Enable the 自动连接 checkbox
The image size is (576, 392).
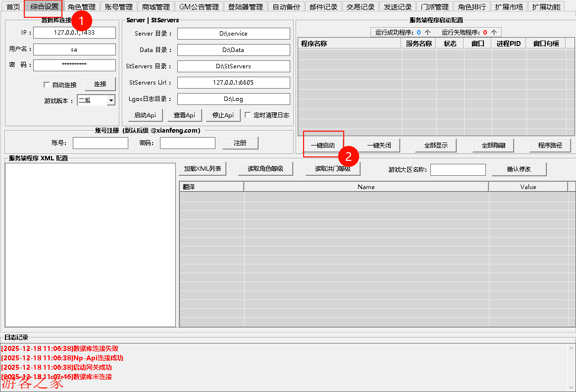click(x=47, y=85)
